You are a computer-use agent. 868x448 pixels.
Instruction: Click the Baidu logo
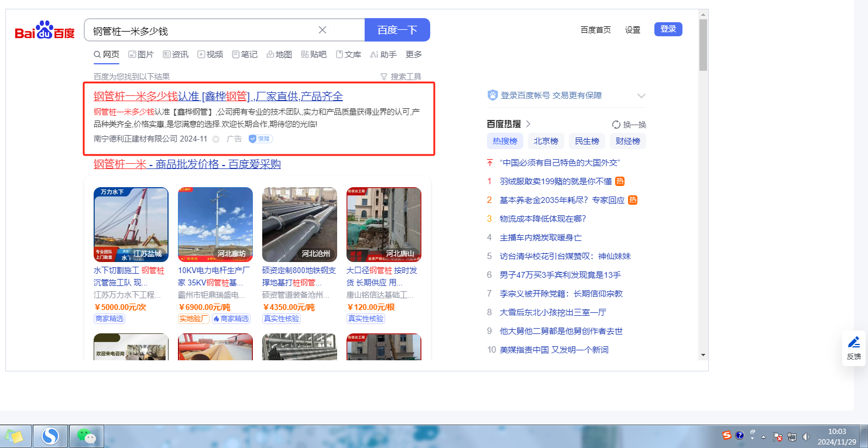click(x=45, y=30)
